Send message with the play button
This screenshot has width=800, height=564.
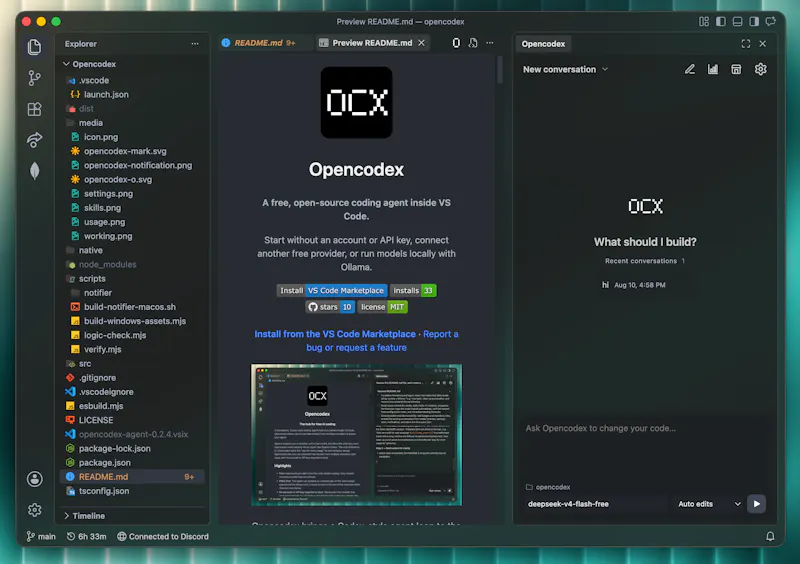point(756,504)
